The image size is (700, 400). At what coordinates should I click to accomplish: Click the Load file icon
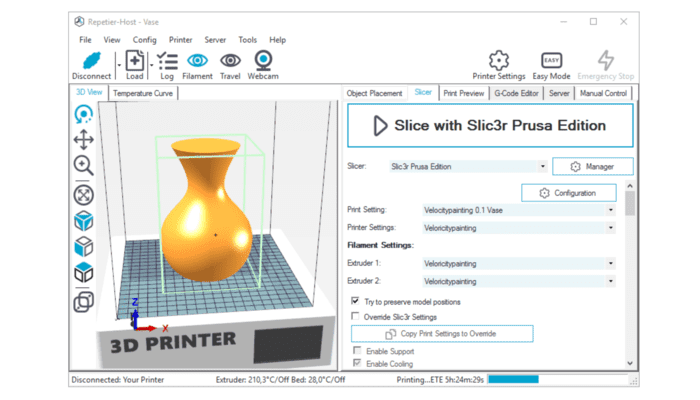(134, 61)
